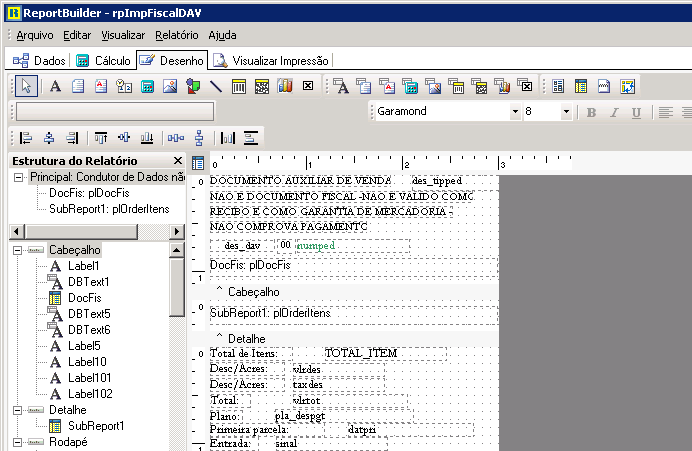This screenshot has height=451, width=692.
Task: Toggle Underline text formatting
Action: pyautogui.click(x=636, y=113)
